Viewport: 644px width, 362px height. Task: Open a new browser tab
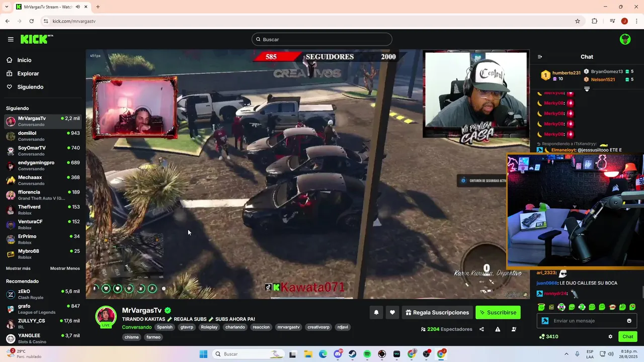click(98, 7)
